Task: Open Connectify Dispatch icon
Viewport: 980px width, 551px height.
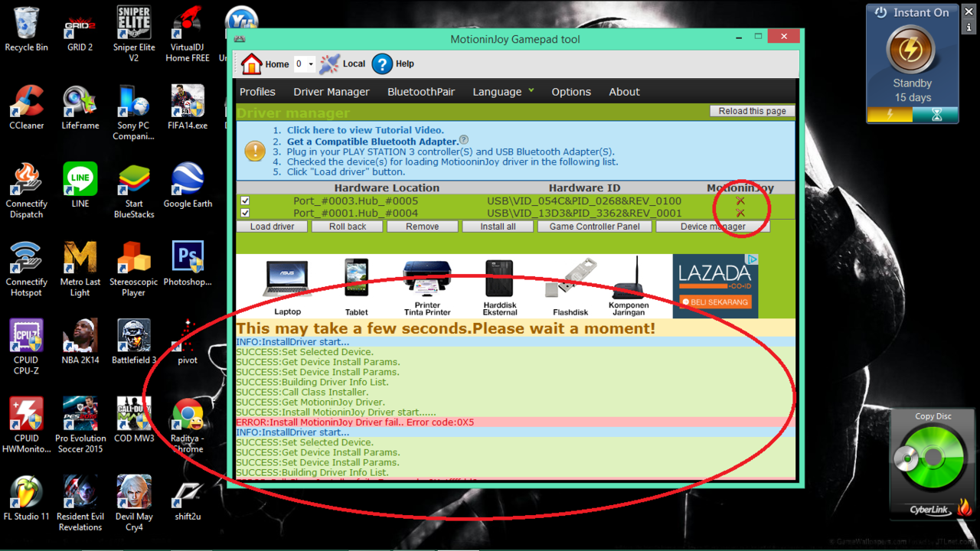Action: [26, 190]
